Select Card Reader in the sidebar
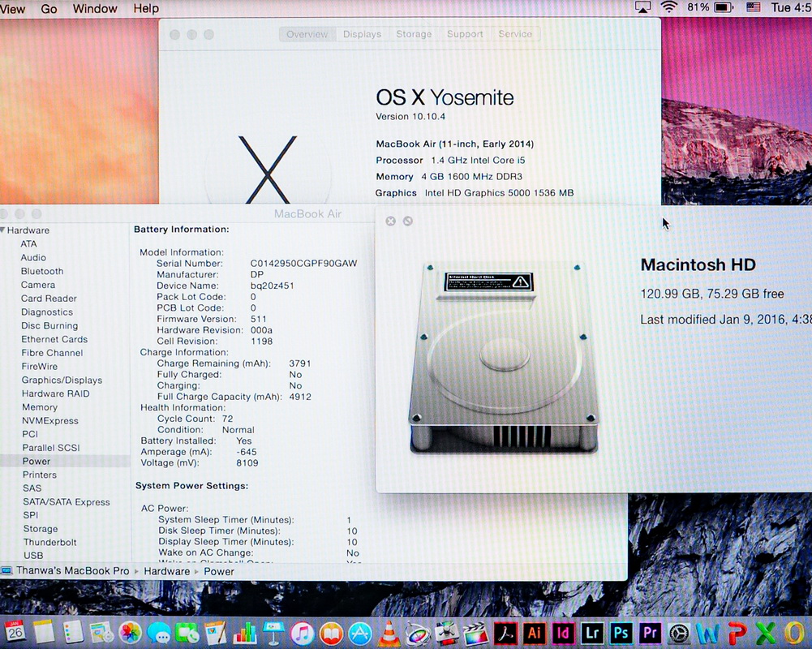Image resolution: width=812 pixels, height=649 pixels. point(49,299)
